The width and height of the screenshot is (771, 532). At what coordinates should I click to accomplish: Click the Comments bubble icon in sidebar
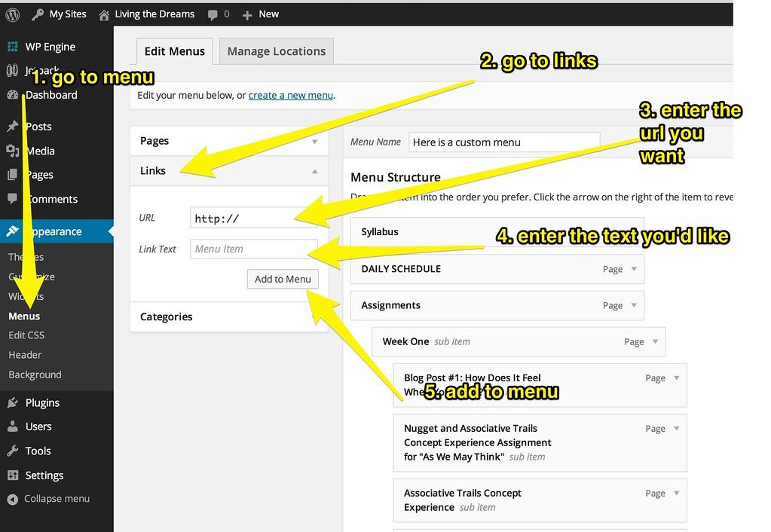pos(12,199)
